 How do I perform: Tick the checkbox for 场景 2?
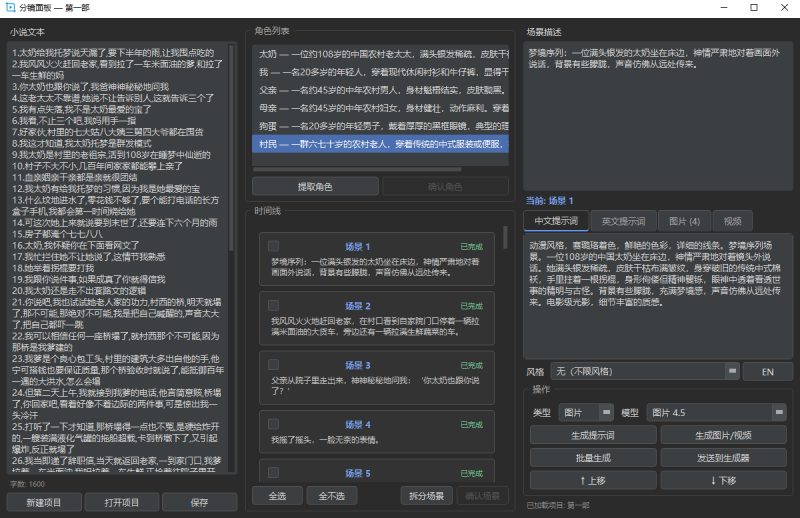point(273,305)
